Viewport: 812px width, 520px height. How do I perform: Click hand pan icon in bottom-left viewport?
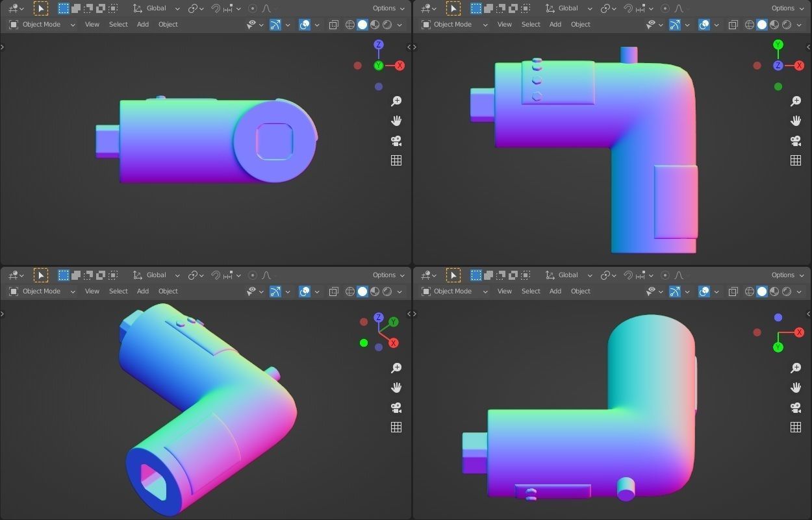pyautogui.click(x=396, y=388)
